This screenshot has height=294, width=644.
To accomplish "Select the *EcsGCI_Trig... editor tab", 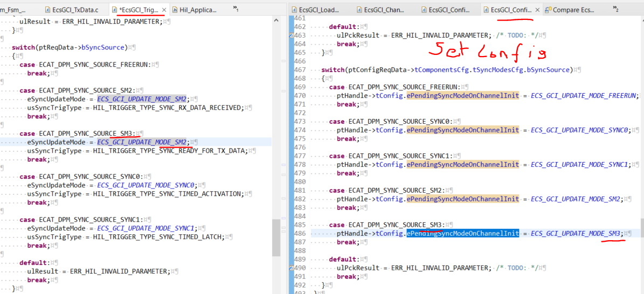I will (140, 10).
